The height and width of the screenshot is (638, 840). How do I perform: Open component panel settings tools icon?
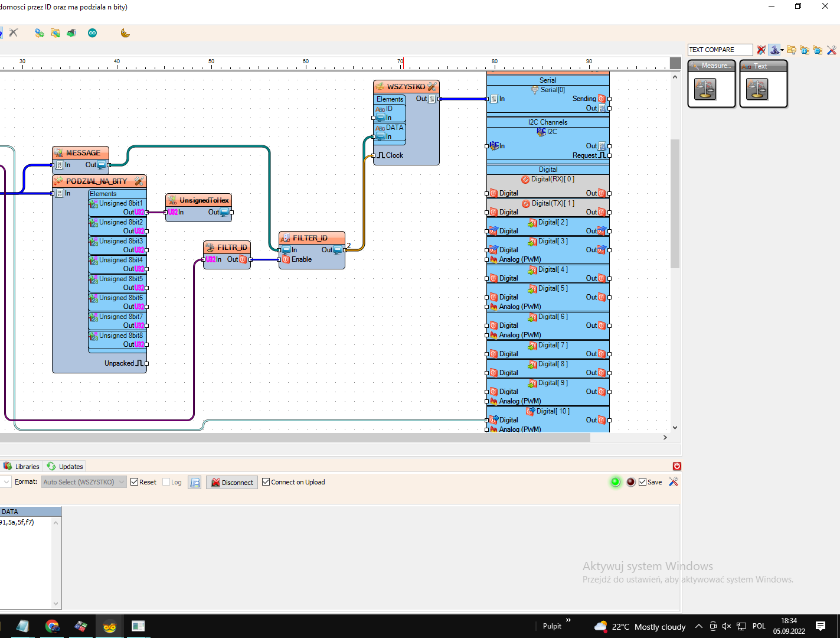coord(832,50)
